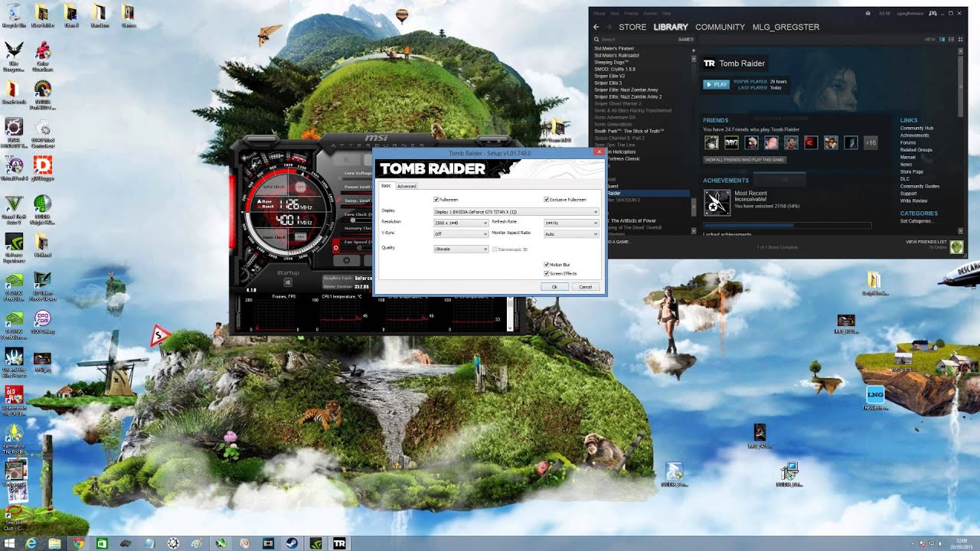The image size is (980, 551).
Task: Select South Park: The Stick of Truth
Action: coord(629,131)
